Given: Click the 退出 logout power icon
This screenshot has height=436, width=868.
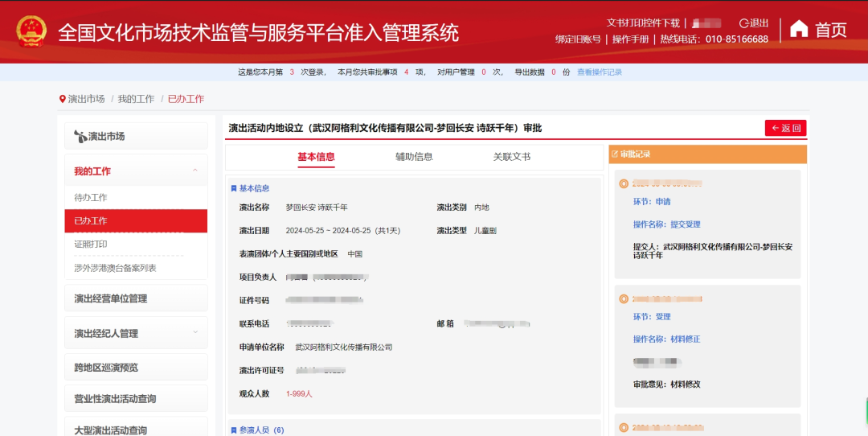Looking at the screenshot, I should pos(743,23).
